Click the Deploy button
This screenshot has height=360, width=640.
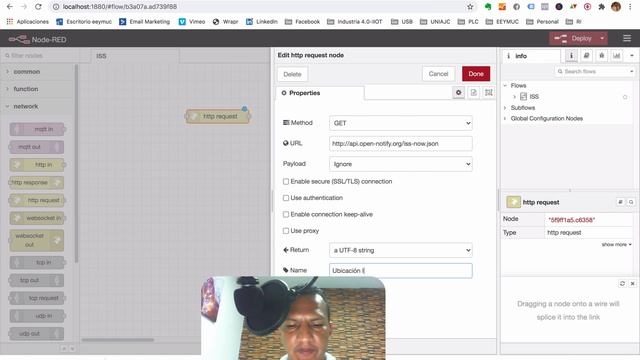[573, 38]
